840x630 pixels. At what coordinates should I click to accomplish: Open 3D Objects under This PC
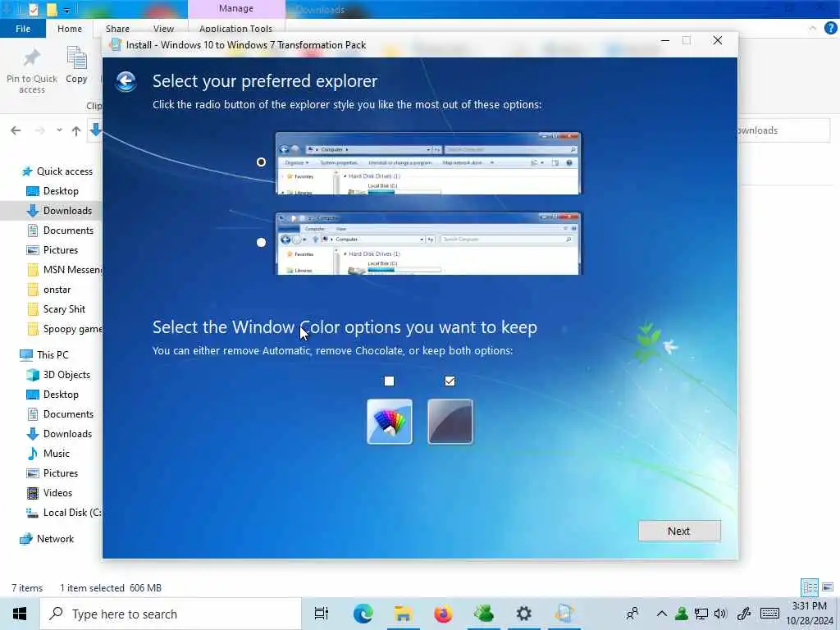(x=58, y=374)
